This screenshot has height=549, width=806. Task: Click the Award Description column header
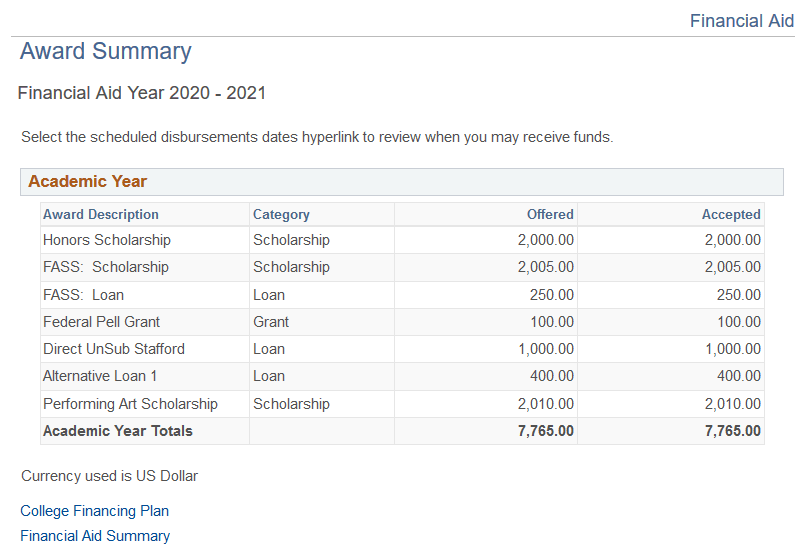(x=101, y=214)
